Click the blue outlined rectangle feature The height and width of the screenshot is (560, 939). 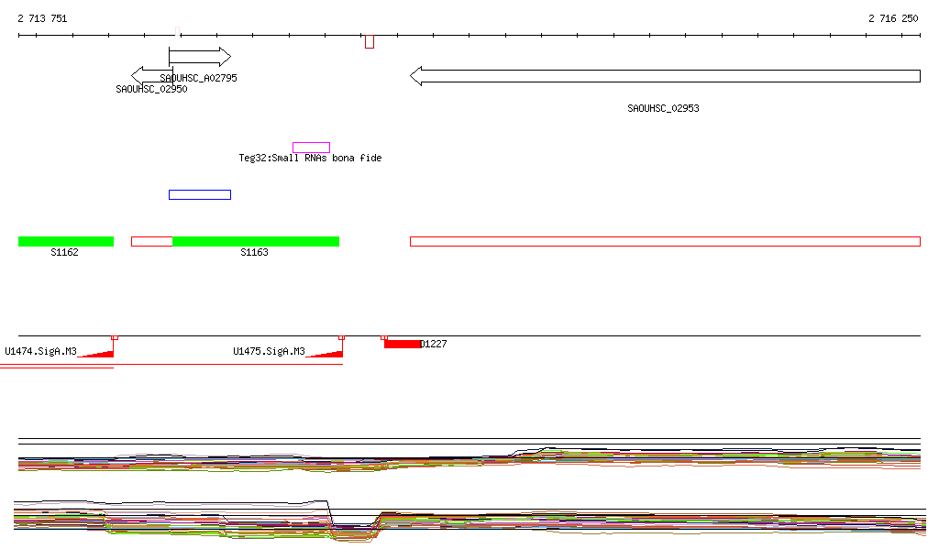199,194
